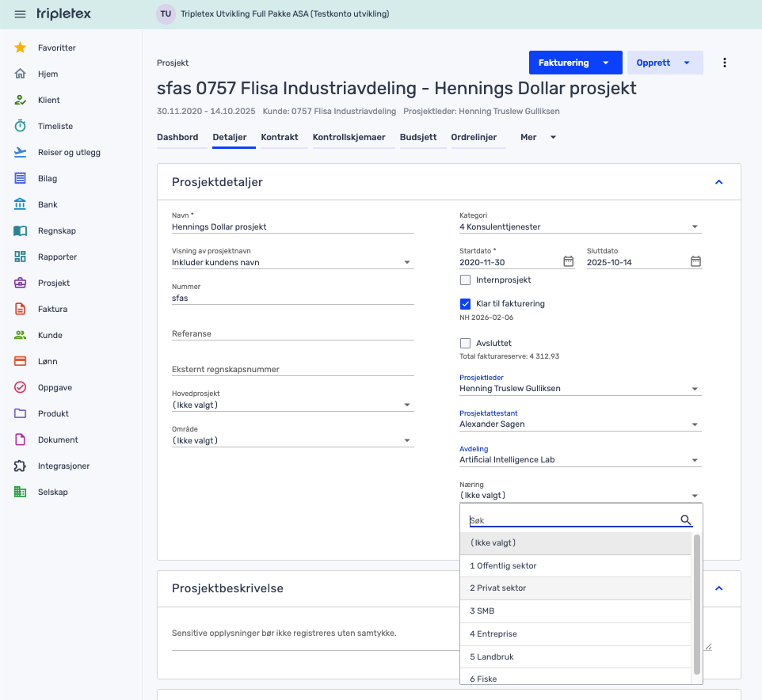Enable the Internprosjekt checkbox
Image resolution: width=762 pixels, height=700 pixels.
click(x=466, y=280)
